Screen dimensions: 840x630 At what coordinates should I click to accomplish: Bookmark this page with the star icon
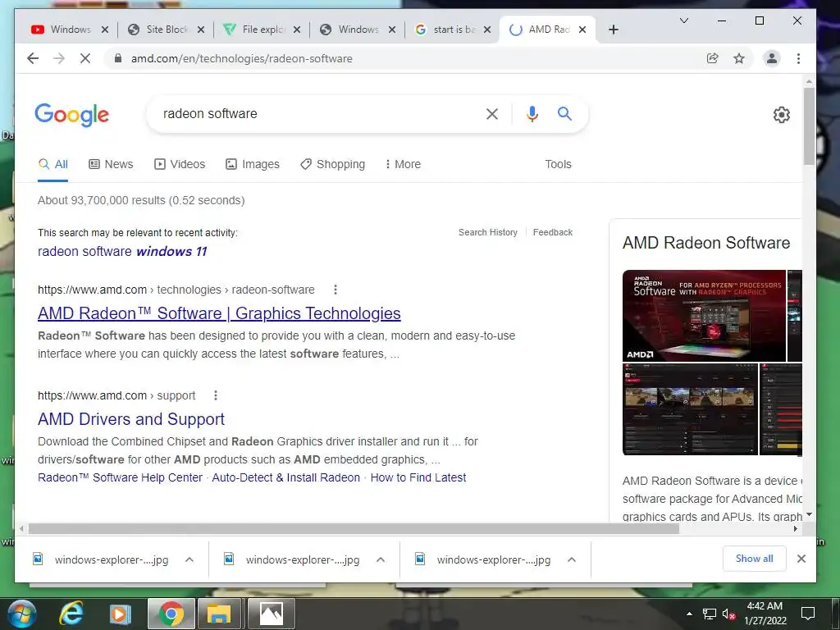[739, 58]
